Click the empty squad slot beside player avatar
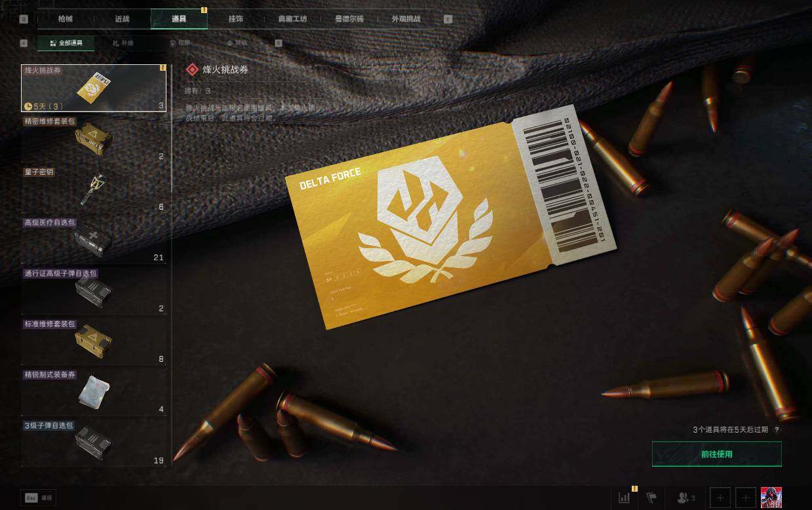This screenshot has width=812, height=510. pos(745,498)
